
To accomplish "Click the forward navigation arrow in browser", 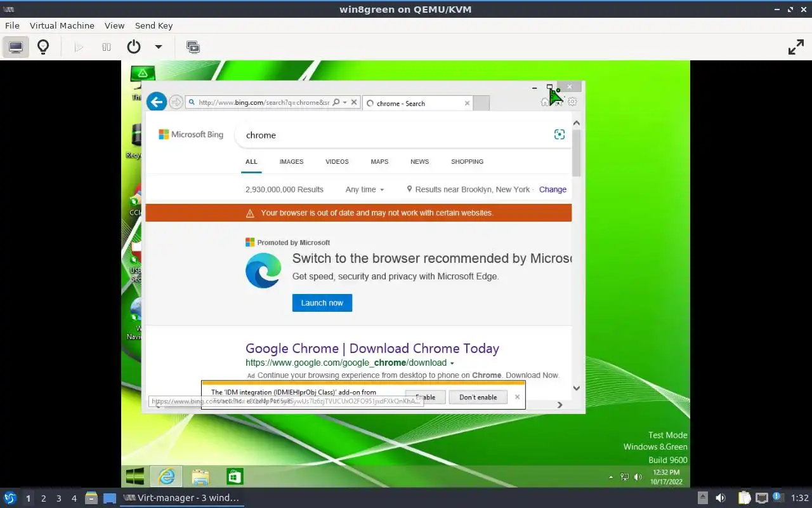I will (x=176, y=102).
